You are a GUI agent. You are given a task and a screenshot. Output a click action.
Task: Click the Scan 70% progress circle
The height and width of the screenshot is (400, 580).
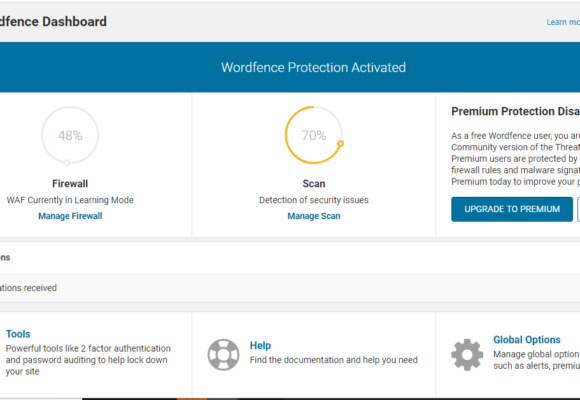click(314, 135)
